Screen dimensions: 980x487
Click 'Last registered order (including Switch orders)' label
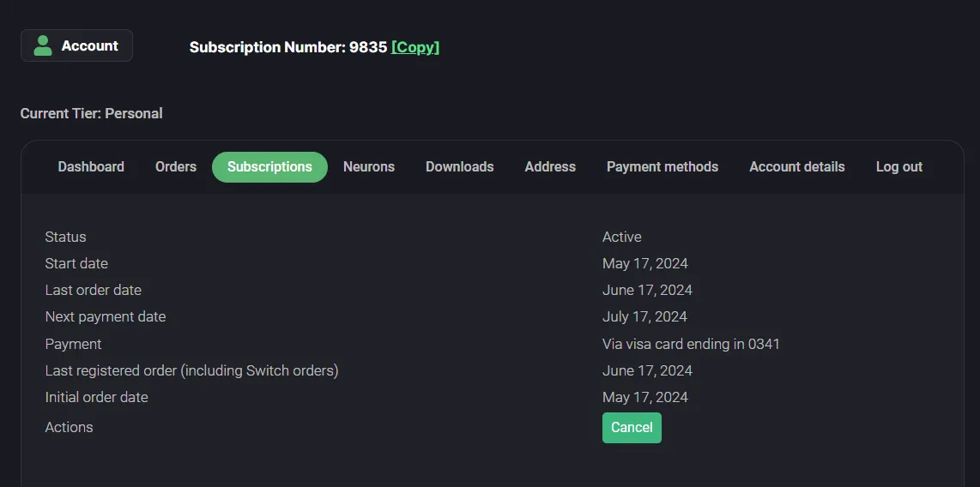pos(191,371)
